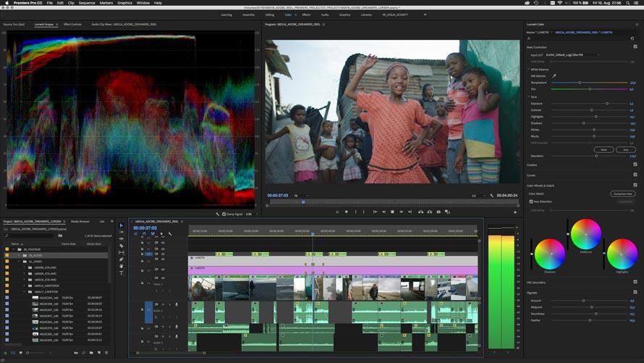Select the Hand tool
This screenshot has width=644, height=363.
[x=121, y=266]
